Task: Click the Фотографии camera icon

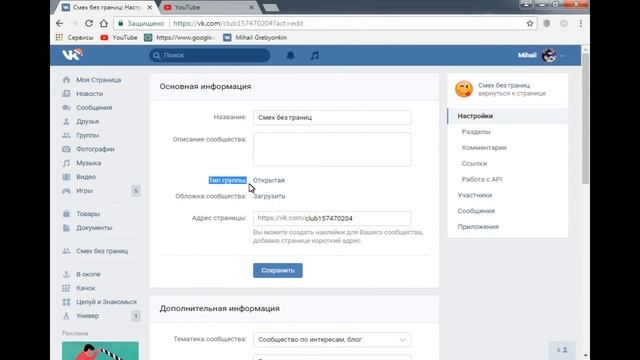Action: (66, 149)
